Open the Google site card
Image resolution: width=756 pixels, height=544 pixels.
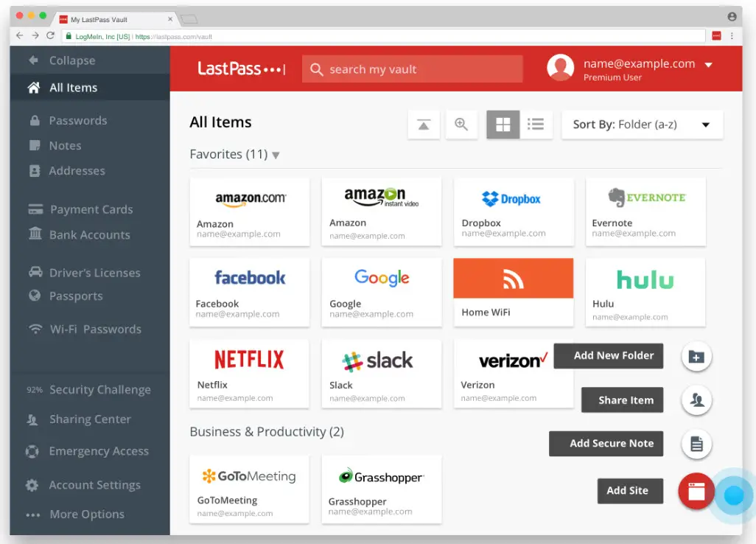(x=382, y=293)
